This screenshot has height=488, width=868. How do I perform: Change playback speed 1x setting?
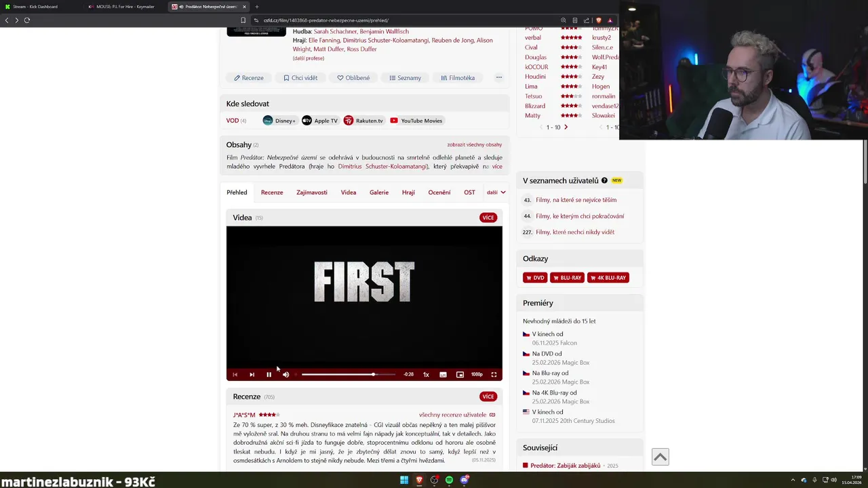click(x=426, y=374)
